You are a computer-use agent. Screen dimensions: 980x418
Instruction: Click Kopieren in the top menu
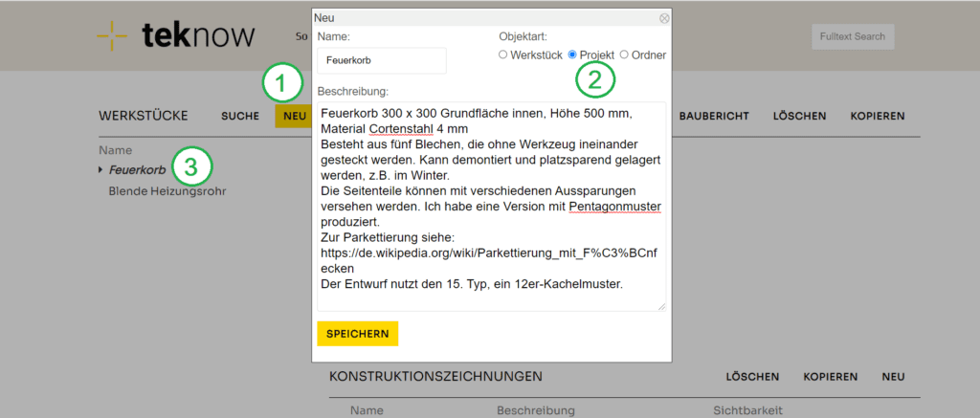pos(878,116)
